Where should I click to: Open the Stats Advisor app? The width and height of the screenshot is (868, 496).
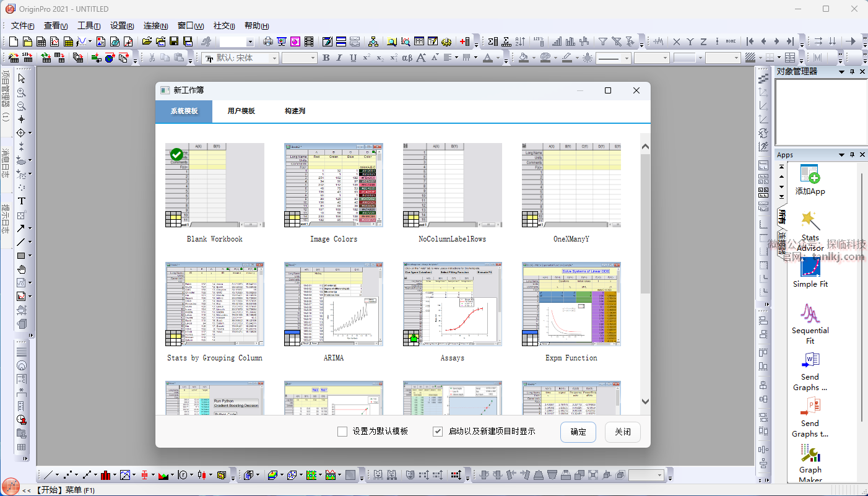pyautogui.click(x=810, y=220)
